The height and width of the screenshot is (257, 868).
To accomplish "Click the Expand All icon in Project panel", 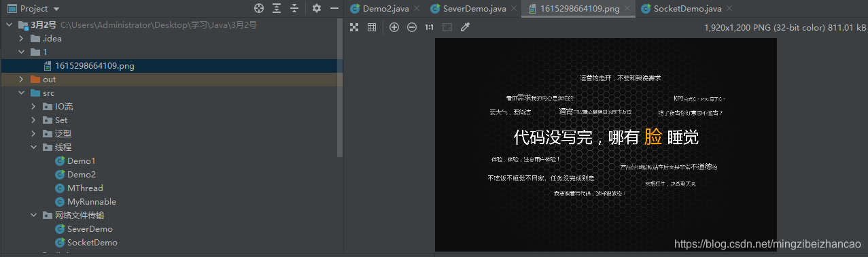I will 277,9.
